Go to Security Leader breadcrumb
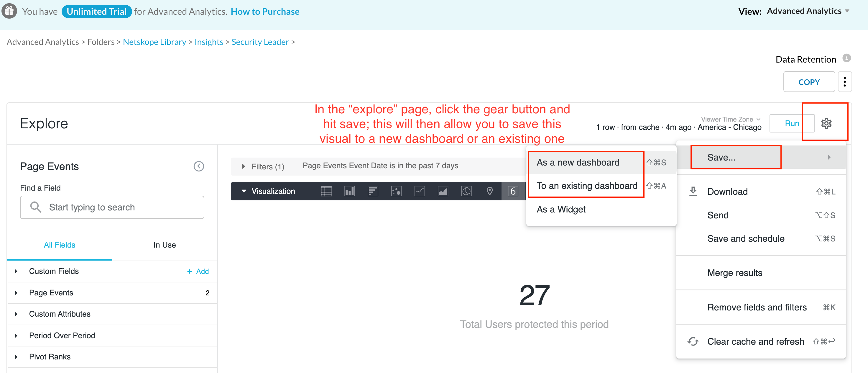The height and width of the screenshot is (373, 868). pos(260,42)
